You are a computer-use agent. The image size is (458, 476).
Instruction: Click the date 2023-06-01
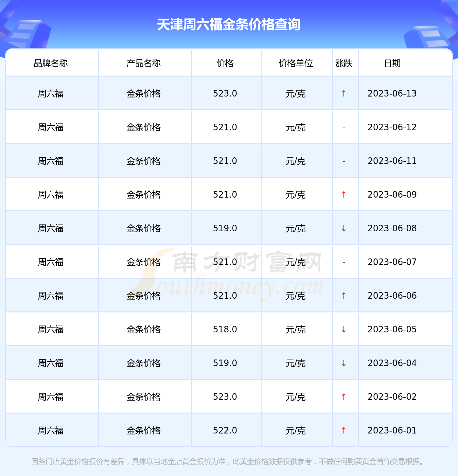coord(392,431)
